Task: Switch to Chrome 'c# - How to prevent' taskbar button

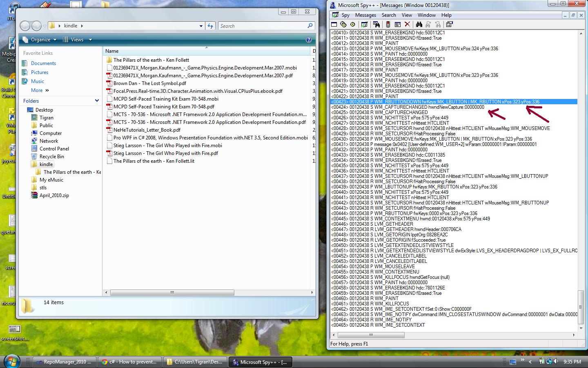Action: [130, 362]
